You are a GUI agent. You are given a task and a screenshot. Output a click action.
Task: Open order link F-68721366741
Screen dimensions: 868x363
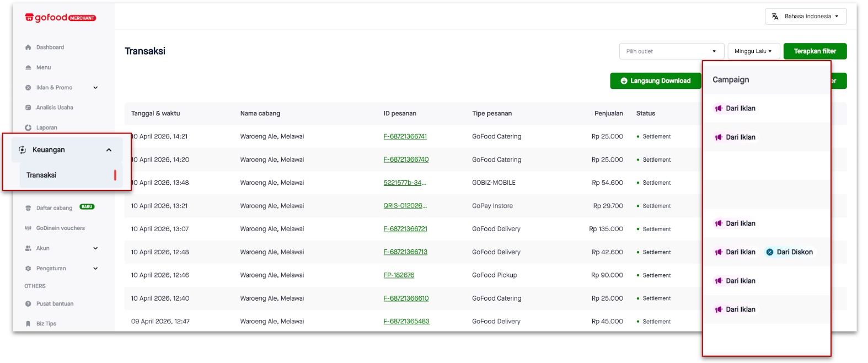tap(405, 137)
